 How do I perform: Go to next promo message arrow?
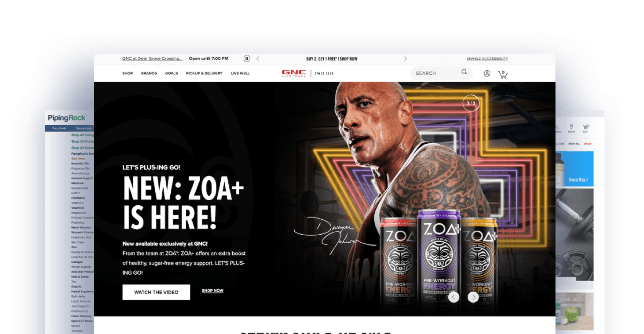[x=405, y=58]
